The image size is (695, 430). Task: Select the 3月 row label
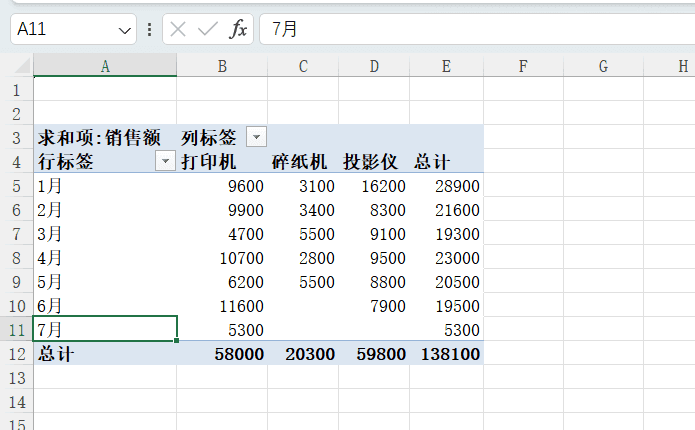105,234
